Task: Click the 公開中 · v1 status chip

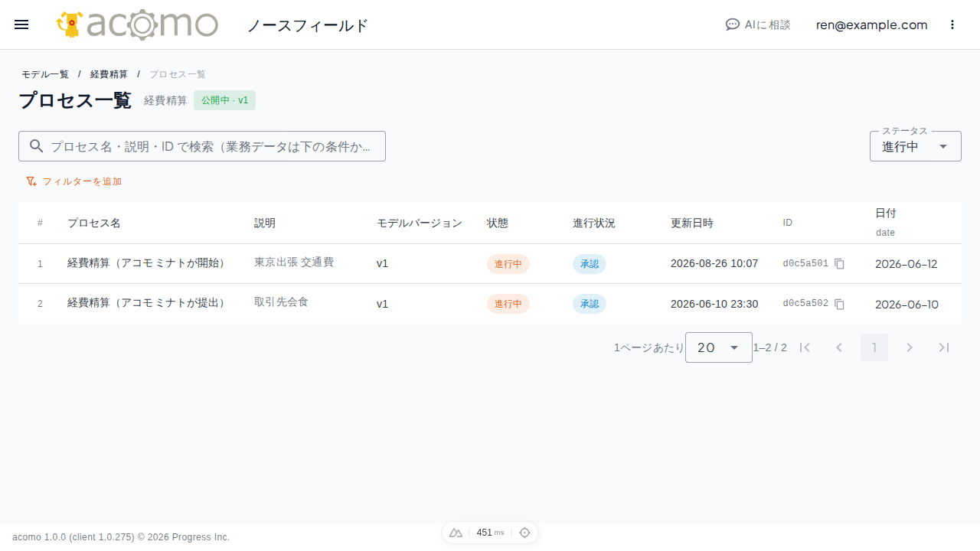Action: point(224,100)
